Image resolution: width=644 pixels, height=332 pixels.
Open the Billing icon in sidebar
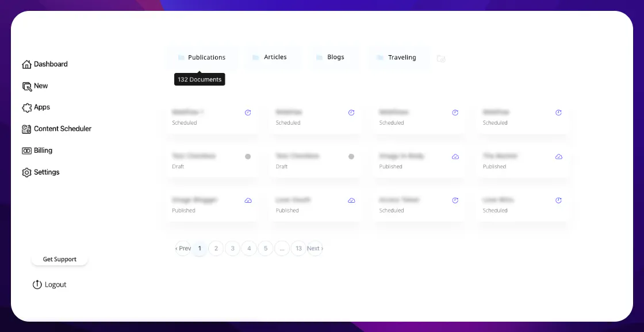pyautogui.click(x=26, y=150)
